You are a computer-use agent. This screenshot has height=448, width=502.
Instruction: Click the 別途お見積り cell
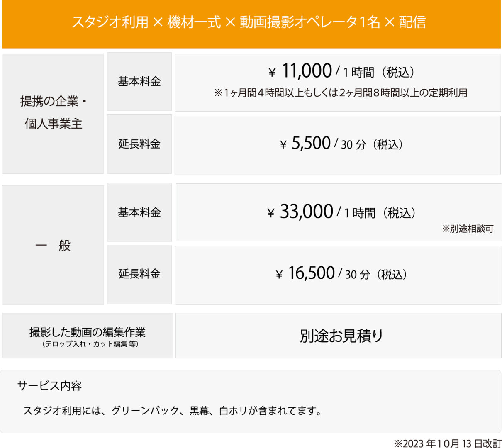pos(341,336)
